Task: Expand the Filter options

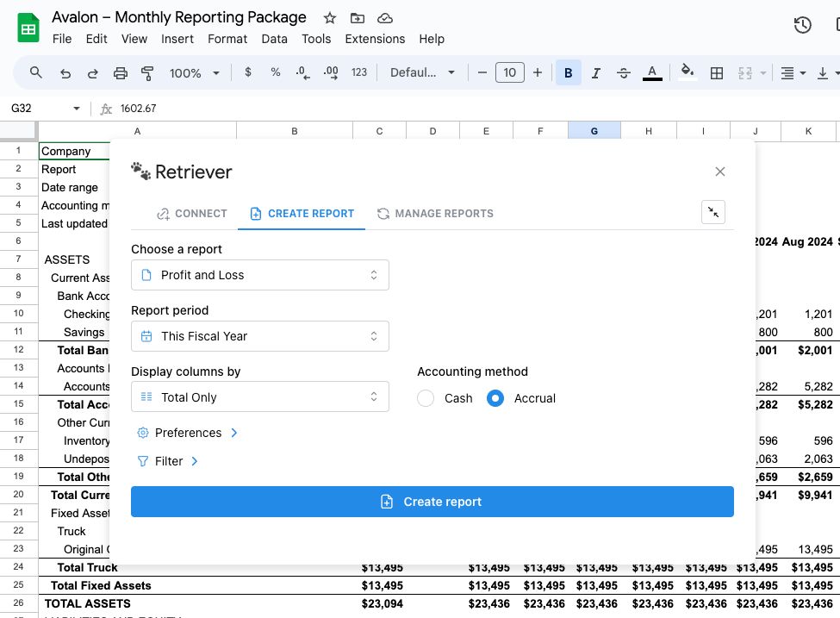Action: 194,461
